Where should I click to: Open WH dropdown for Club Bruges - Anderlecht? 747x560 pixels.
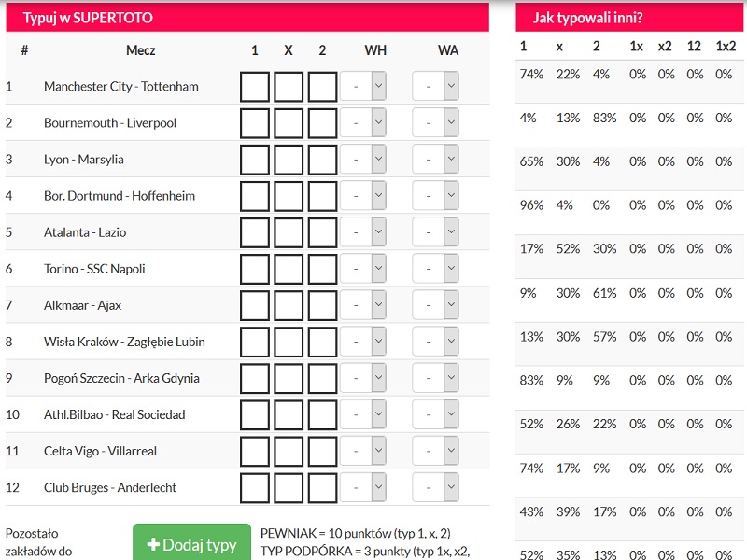[x=363, y=487]
